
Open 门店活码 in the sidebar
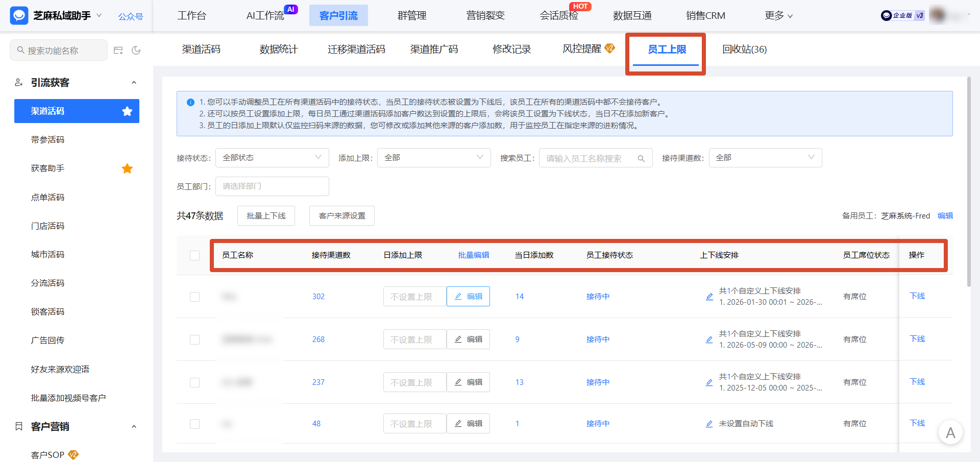(47, 226)
